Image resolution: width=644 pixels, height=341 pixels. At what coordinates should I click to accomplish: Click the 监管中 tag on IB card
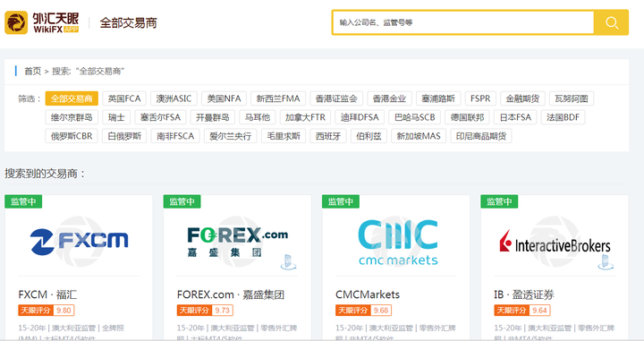click(499, 201)
